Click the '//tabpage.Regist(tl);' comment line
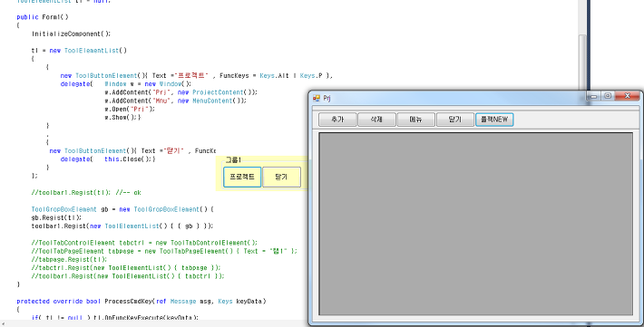 69,260
